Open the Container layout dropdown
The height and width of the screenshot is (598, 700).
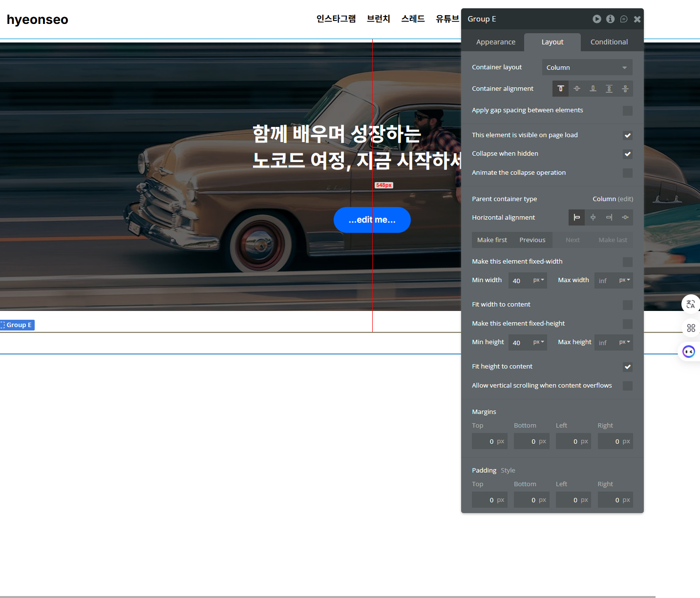[x=587, y=67]
